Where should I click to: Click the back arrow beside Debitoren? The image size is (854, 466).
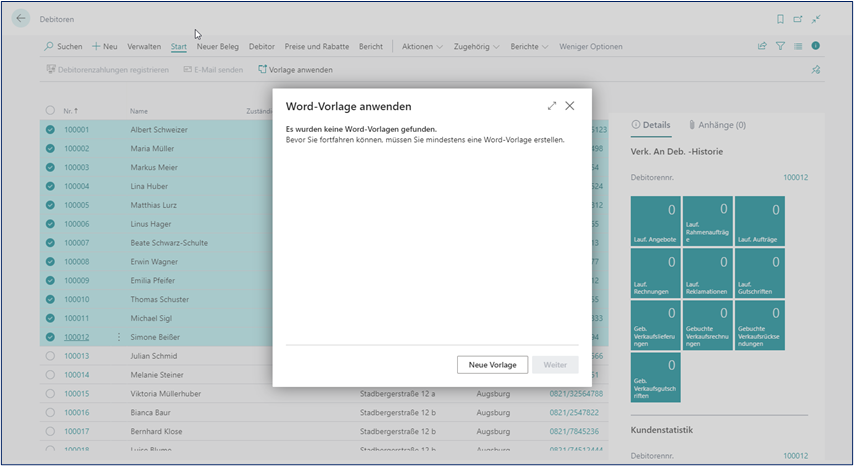22,19
